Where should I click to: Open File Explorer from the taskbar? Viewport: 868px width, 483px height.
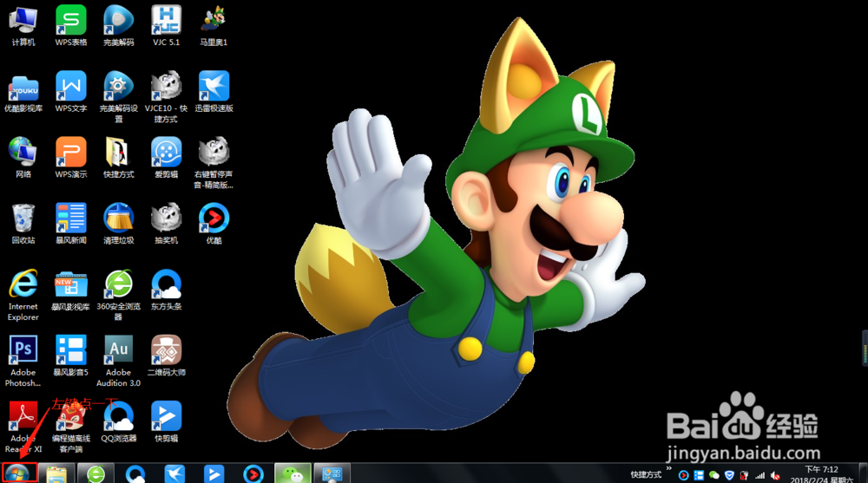pos(56,474)
